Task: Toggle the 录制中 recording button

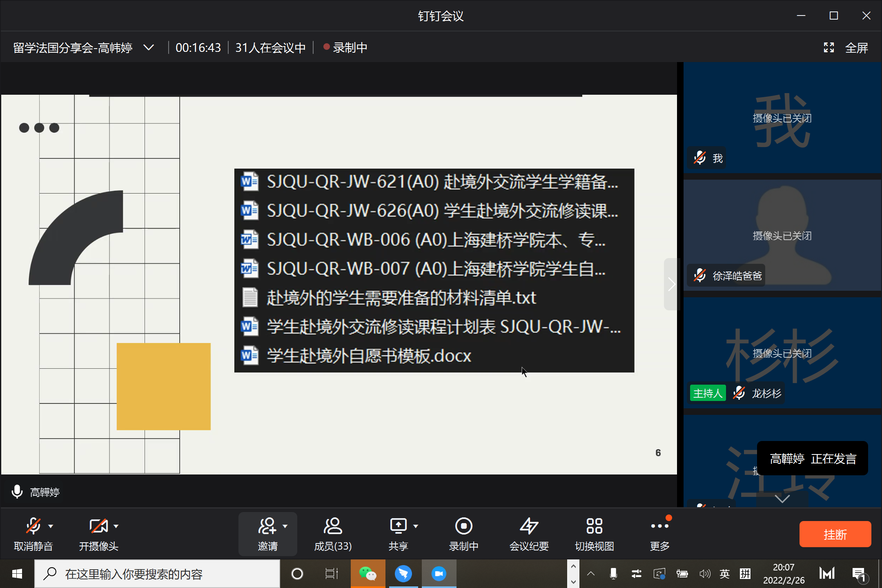Action: (463, 527)
